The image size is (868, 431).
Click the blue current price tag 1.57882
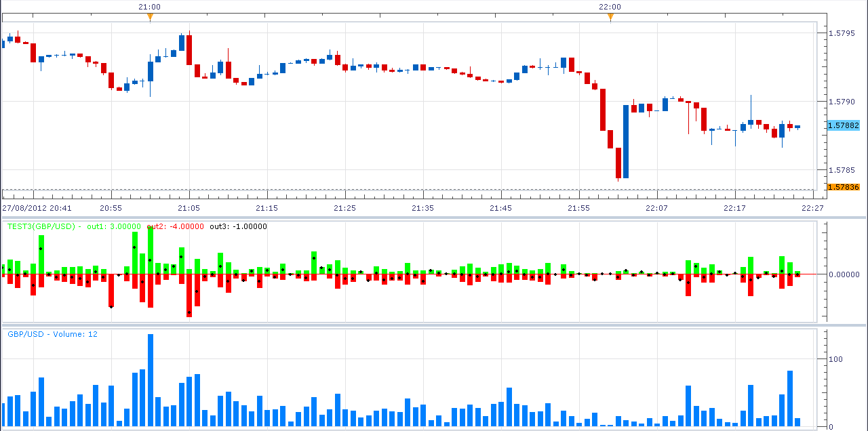coord(843,125)
